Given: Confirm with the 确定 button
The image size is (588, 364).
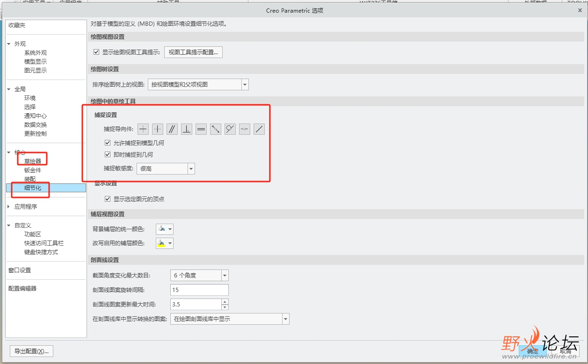Looking at the screenshot, I should pyautogui.click(x=533, y=351).
